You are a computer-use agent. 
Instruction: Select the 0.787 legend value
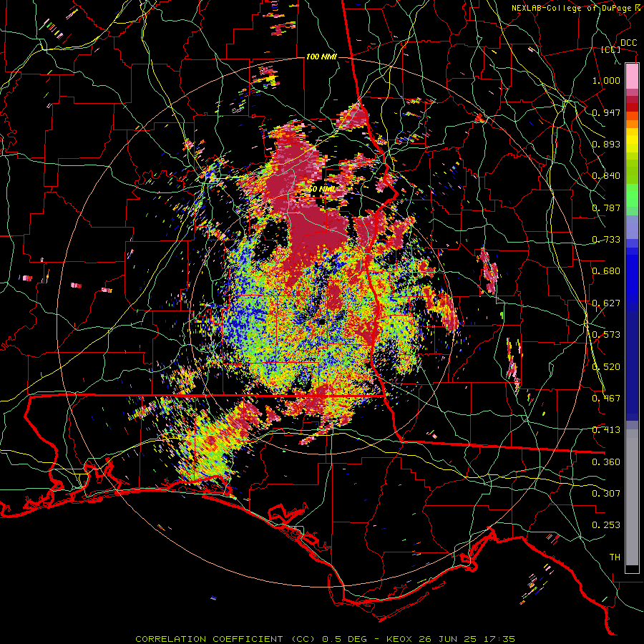tap(606, 208)
